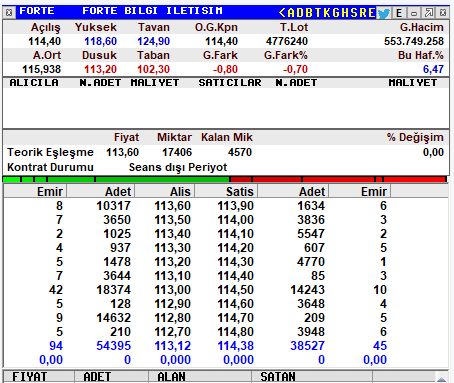This screenshot has width=454, height=383.
Task: Click the minimize window icon
Action: (414, 13)
